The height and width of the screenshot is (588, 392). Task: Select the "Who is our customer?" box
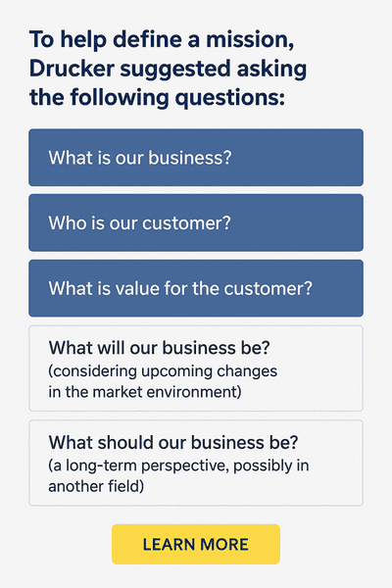[196, 222]
